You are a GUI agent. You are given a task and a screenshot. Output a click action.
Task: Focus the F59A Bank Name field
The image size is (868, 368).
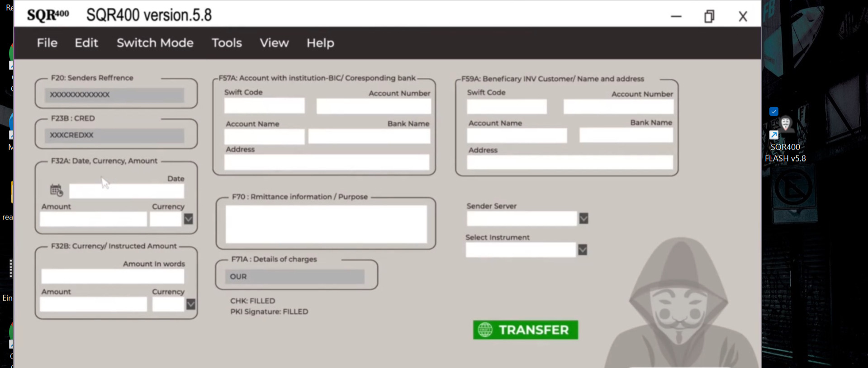point(626,135)
